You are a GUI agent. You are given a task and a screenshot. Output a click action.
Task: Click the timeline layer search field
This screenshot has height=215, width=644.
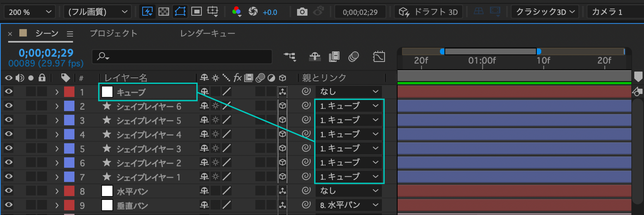[182, 57]
